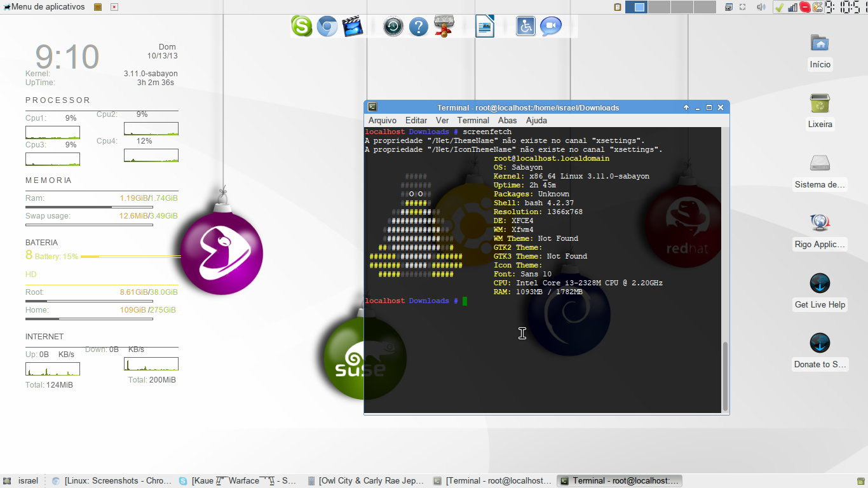Open the Abas menu in Terminal

[x=507, y=120]
